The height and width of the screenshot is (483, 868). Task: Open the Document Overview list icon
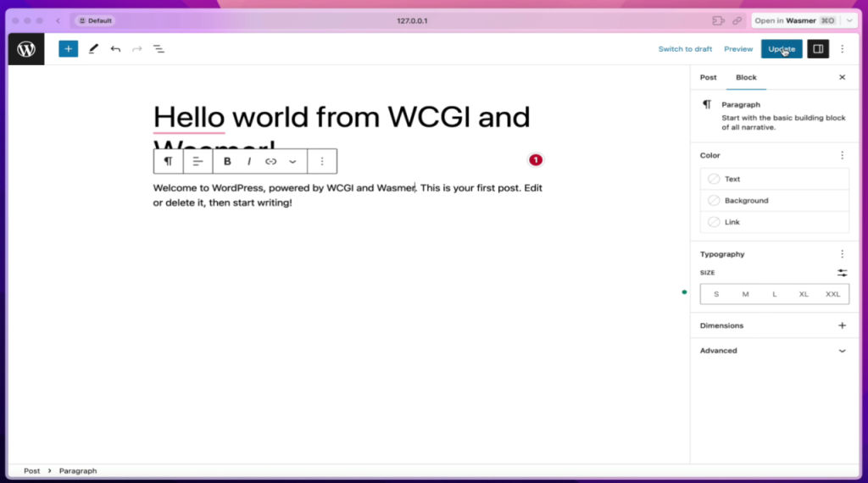coord(159,49)
